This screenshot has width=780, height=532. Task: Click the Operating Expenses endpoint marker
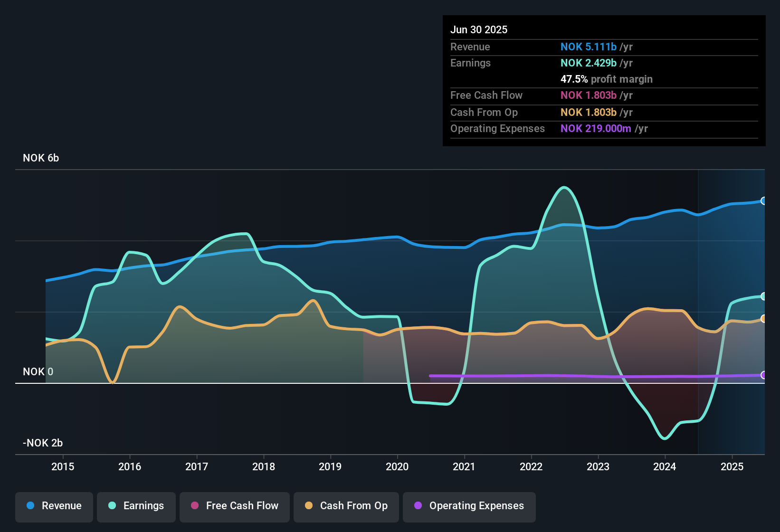click(764, 376)
